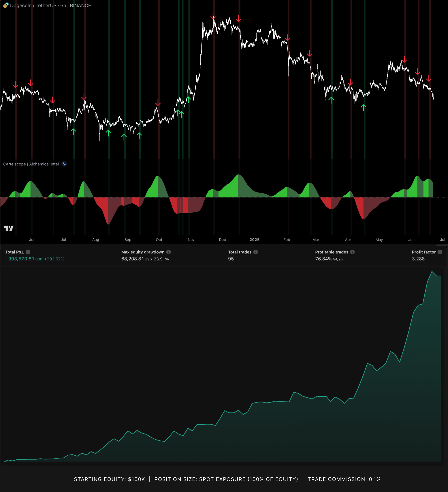The image size is (448, 492).
Task: Click the Dogecoin symbol logo icon
Action: [x=6, y=5]
